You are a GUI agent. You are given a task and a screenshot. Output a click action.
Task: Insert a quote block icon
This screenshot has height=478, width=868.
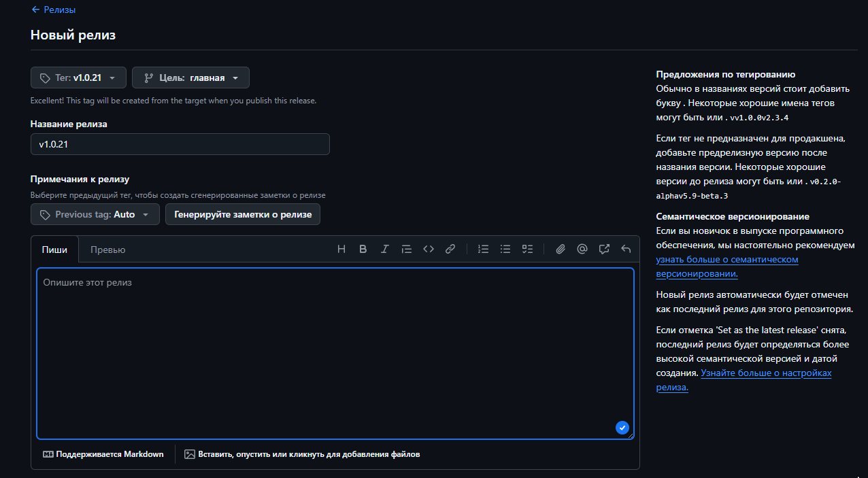pyautogui.click(x=407, y=250)
